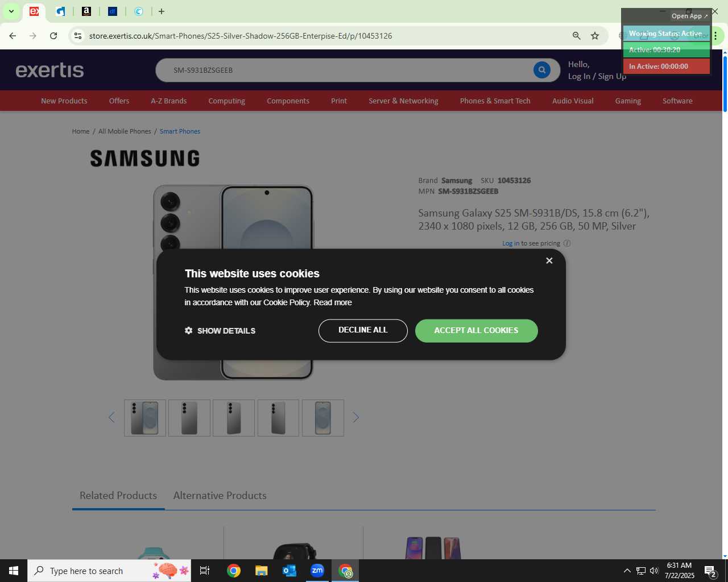Click the exertis logo
Viewport: 728px width, 582px height.
(49, 70)
